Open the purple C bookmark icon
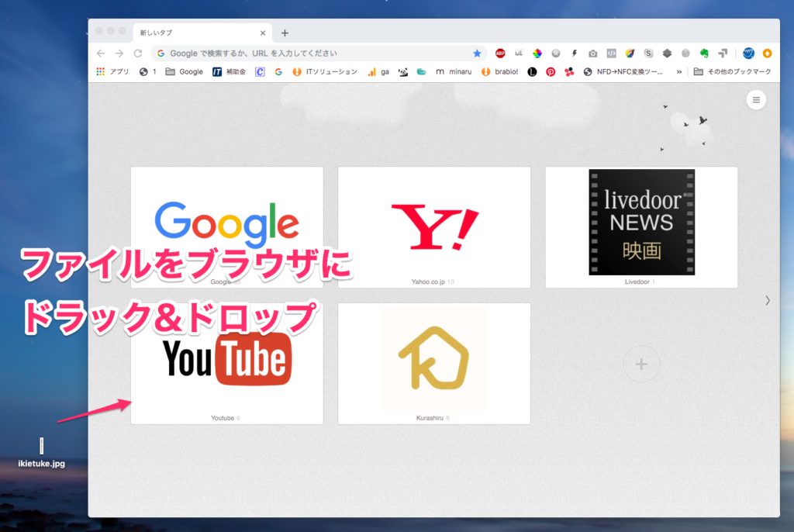The image size is (794, 532). tap(260, 71)
